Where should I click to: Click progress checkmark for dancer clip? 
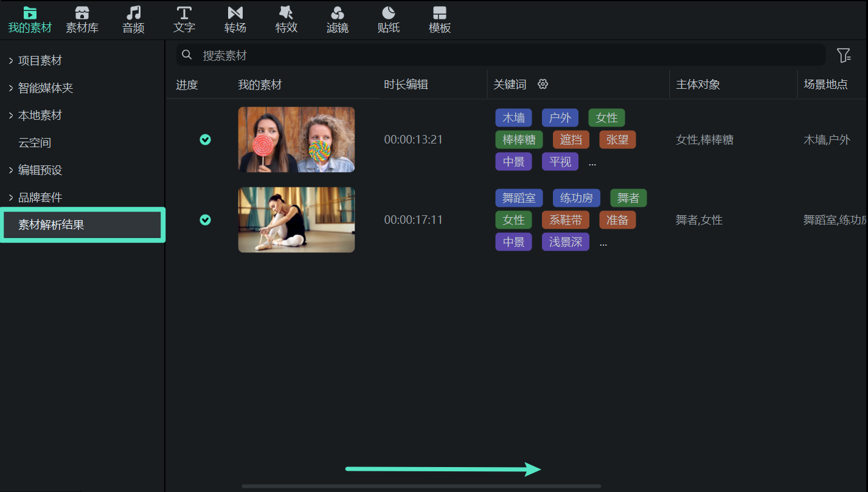[x=206, y=220]
